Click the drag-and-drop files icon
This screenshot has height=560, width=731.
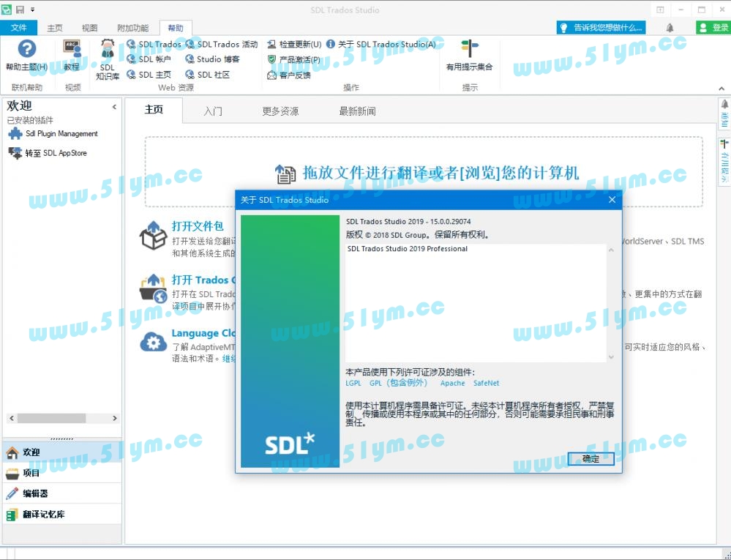pyautogui.click(x=285, y=174)
